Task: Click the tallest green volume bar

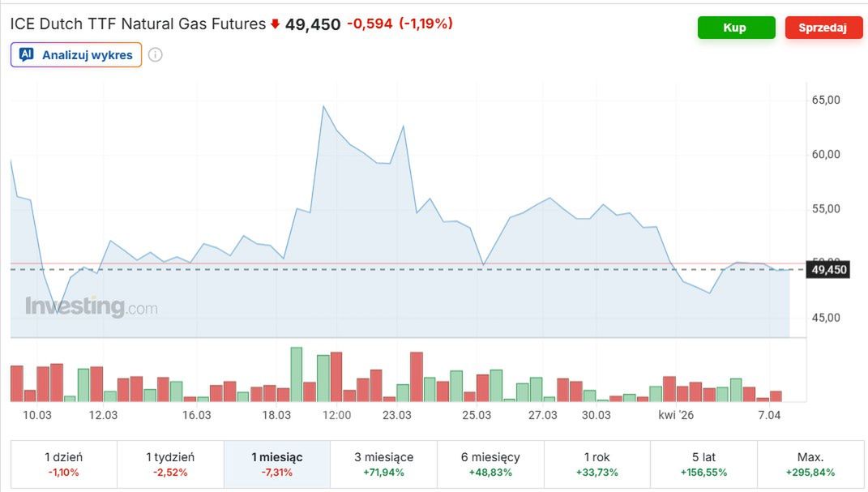Action: click(296, 374)
